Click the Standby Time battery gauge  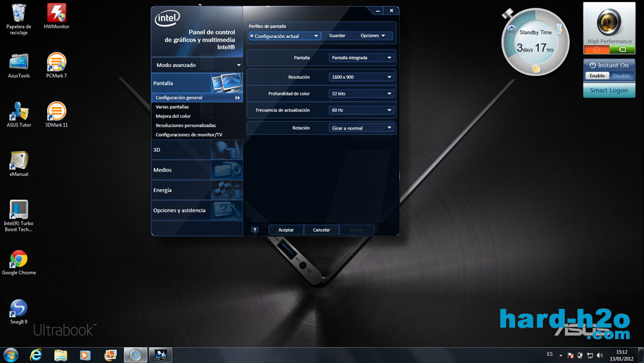pyautogui.click(x=535, y=41)
